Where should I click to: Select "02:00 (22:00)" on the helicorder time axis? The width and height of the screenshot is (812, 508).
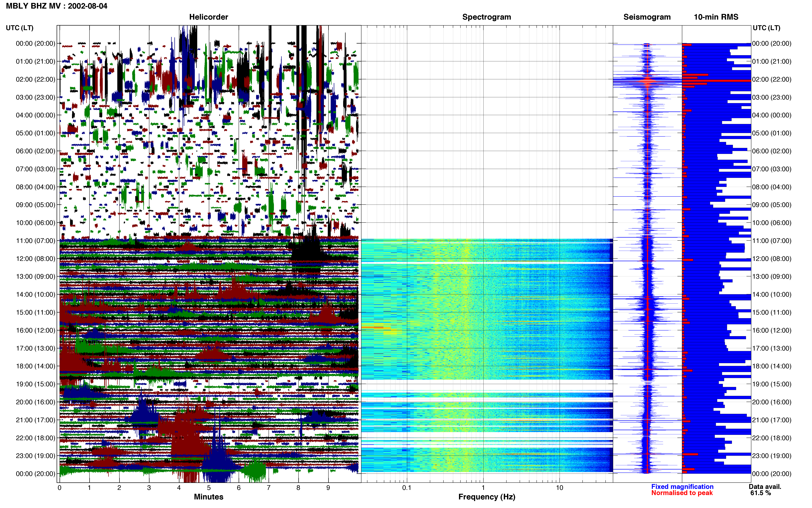36,79
